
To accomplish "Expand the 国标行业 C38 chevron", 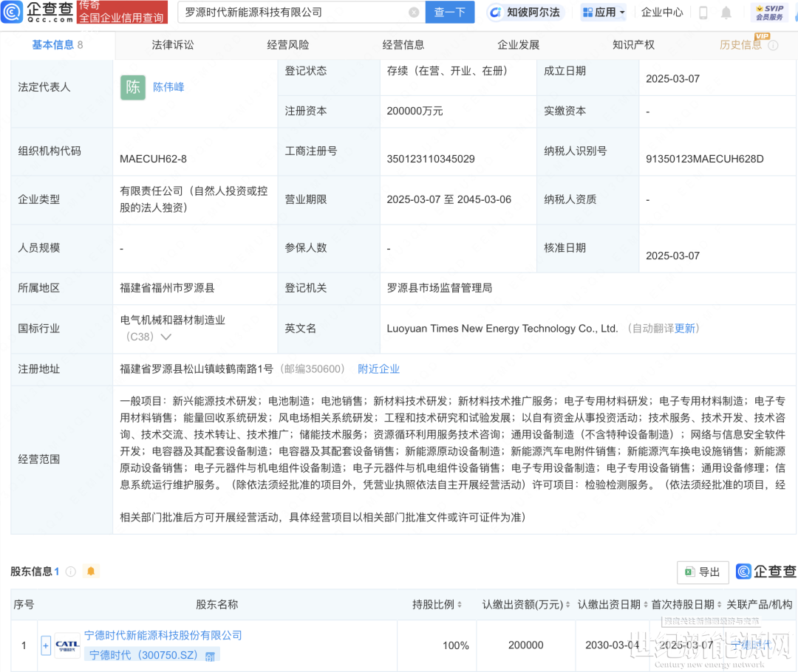I will [x=166, y=337].
